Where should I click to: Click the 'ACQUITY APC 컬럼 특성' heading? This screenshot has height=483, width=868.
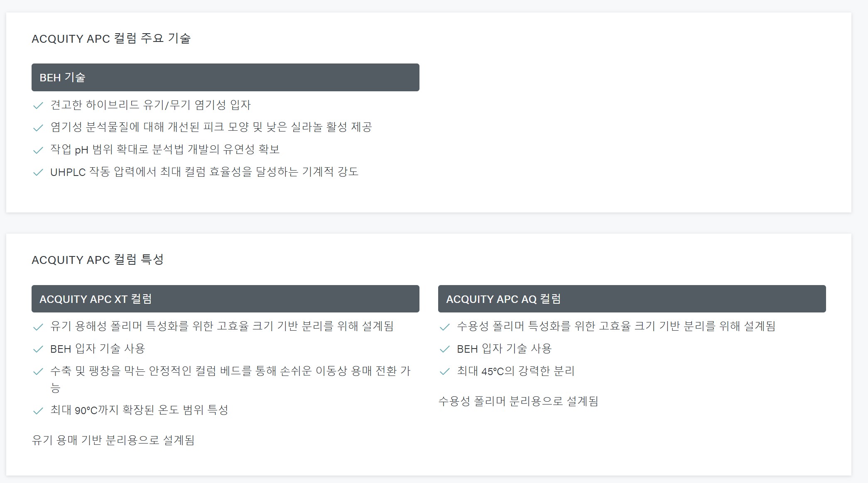click(x=98, y=260)
